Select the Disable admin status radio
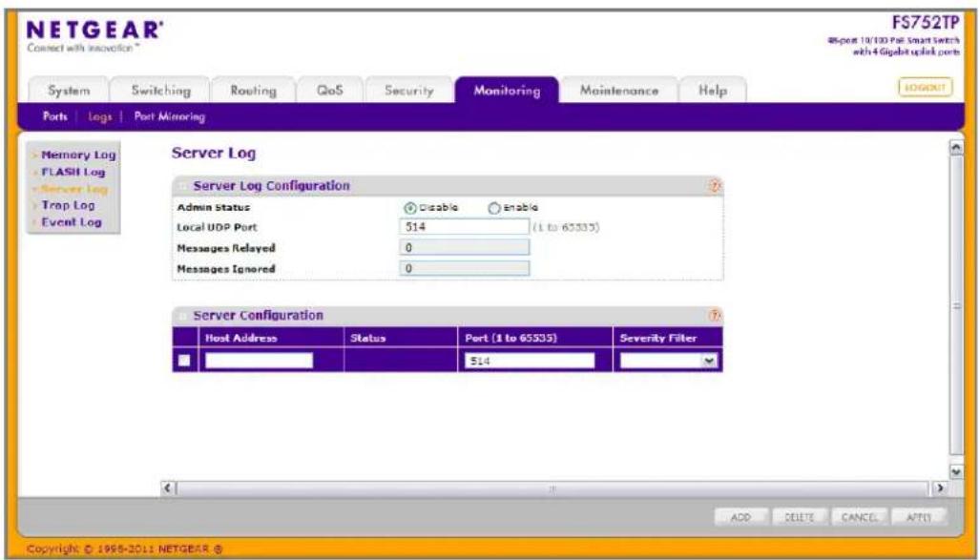Screen dimensions: 979x560 pyautogui.click(x=409, y=208)
